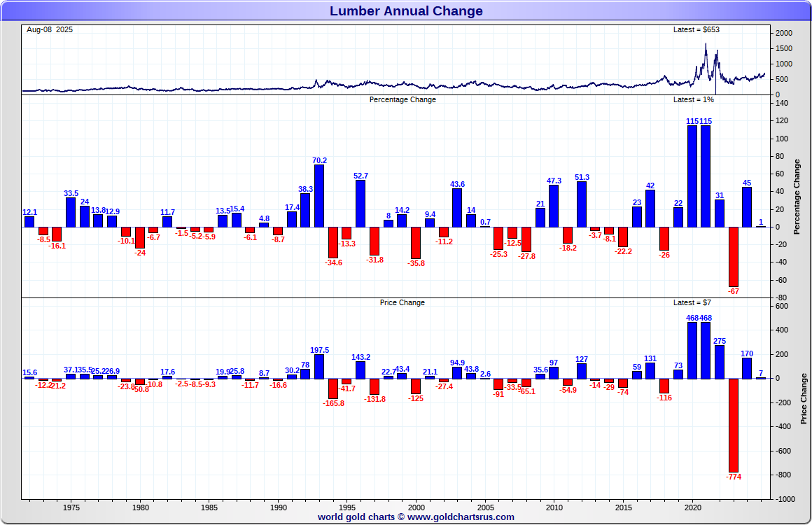Click the 170 price change label
Viewport: 812px width, 525px height.
pos(747,353)
